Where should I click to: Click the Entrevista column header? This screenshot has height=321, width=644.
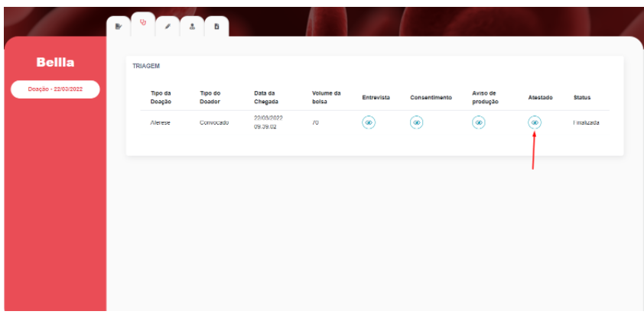tap(376, 98)
